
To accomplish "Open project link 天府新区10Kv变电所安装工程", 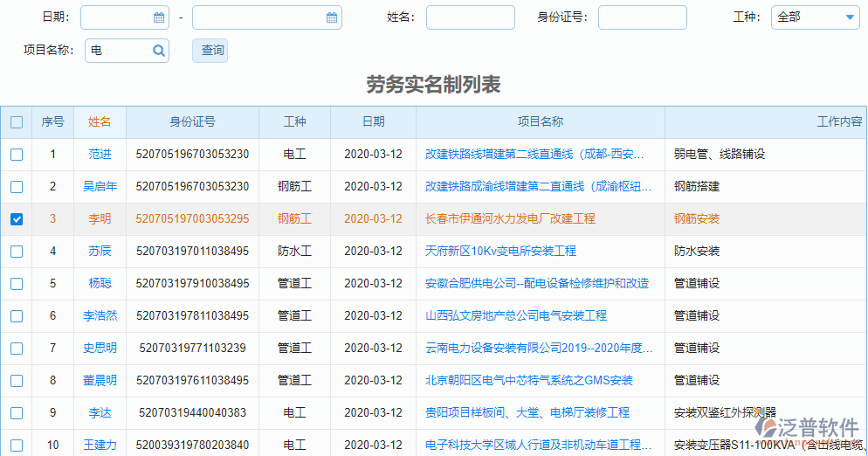I will [x=500, y=252].
